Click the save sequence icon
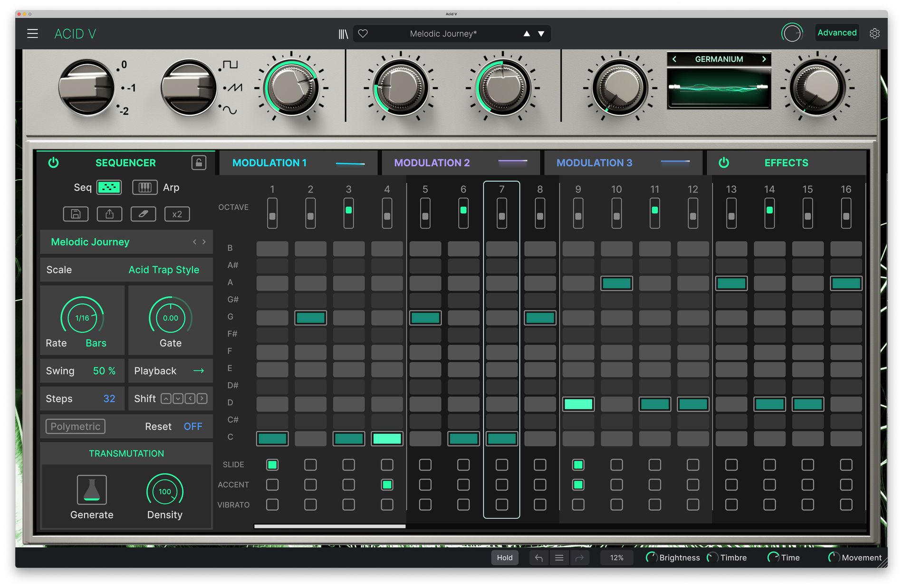This screenshot has height=588, width=903. 75,214
